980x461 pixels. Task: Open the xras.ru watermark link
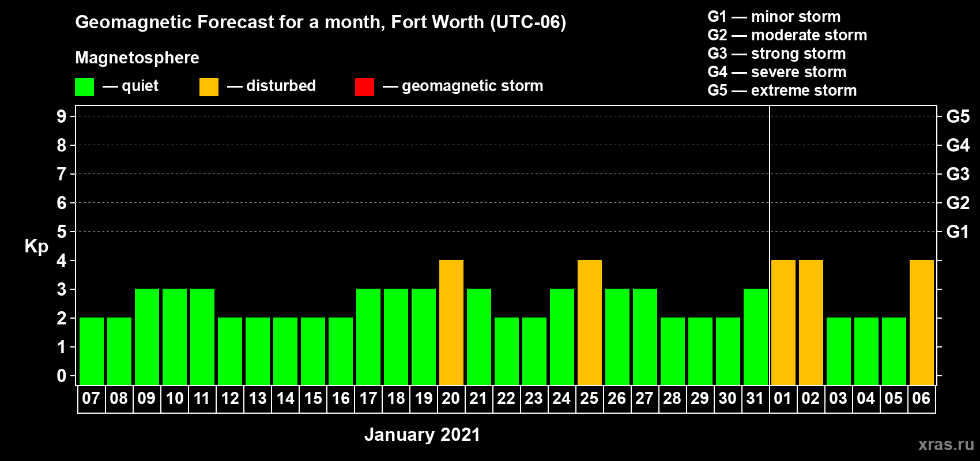coord(945,444)
